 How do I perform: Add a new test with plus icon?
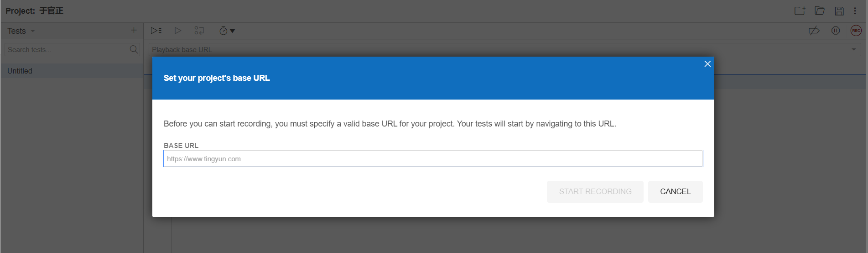134,30
